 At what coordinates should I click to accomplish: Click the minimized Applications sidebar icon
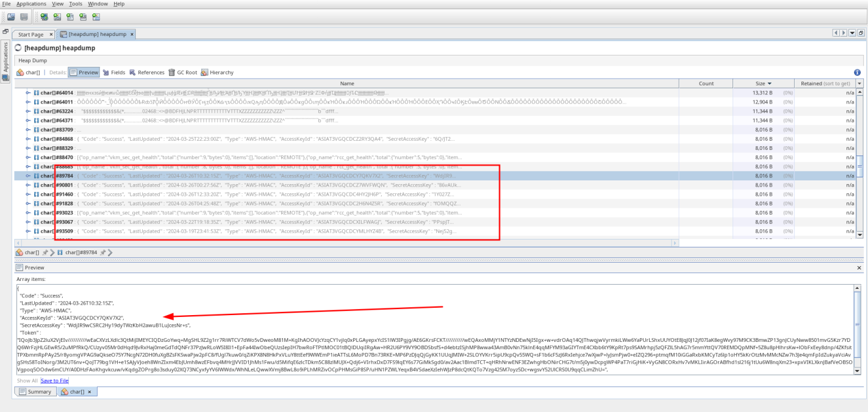coord(5,77)
